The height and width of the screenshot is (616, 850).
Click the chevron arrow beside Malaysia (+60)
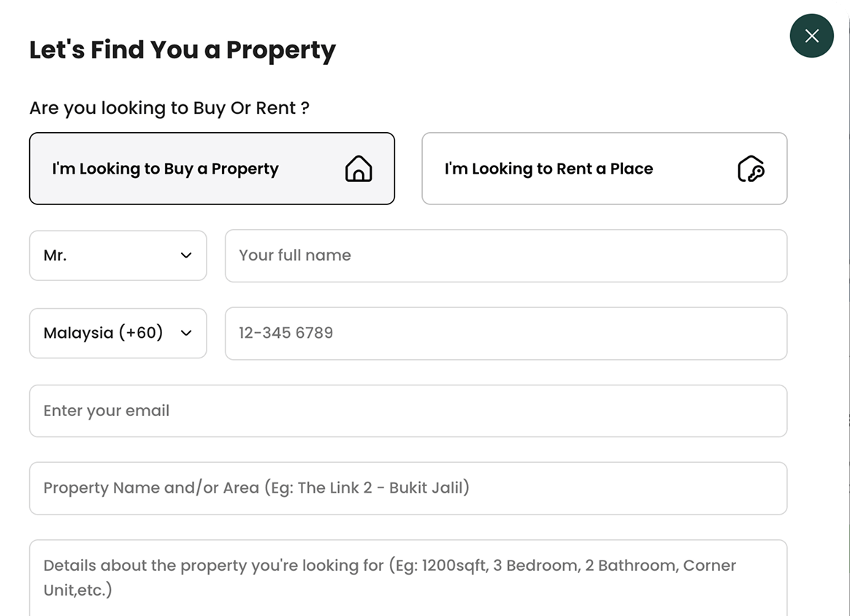click(186, 333)
